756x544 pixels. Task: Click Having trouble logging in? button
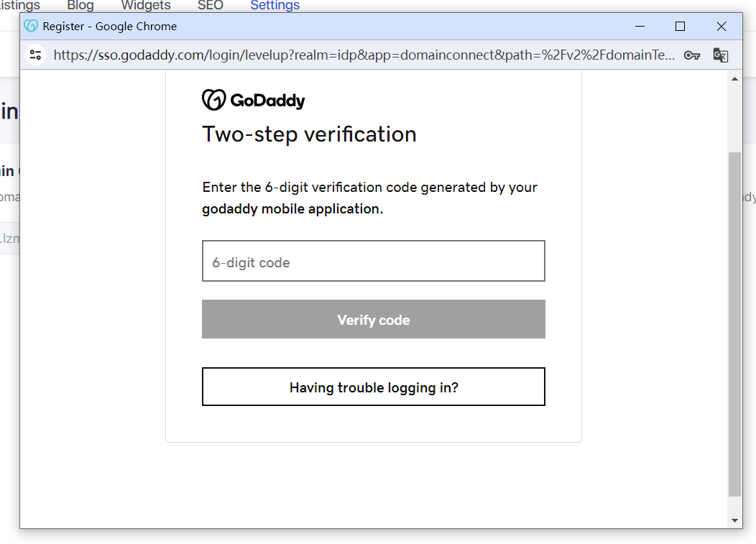pos(374,387)
